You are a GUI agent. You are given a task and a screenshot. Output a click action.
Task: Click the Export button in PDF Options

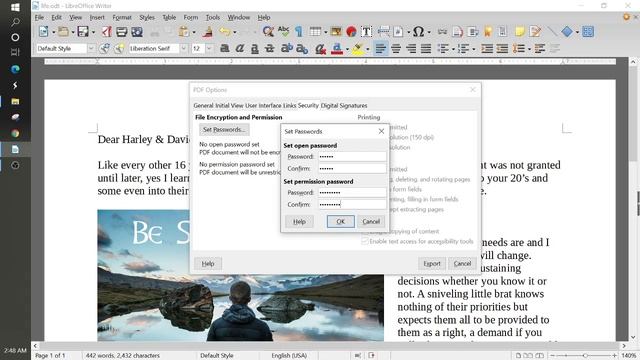point(431,264)
